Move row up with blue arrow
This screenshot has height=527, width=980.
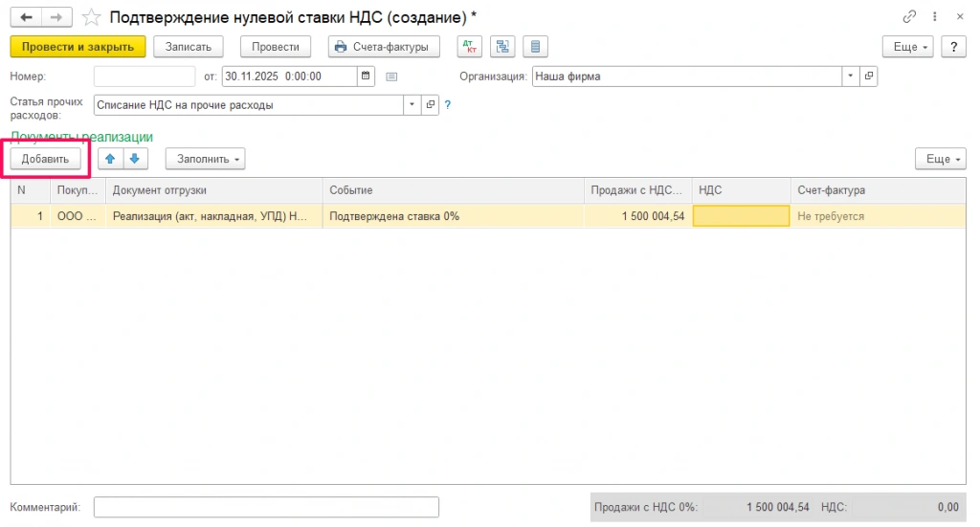coord(111,159)
